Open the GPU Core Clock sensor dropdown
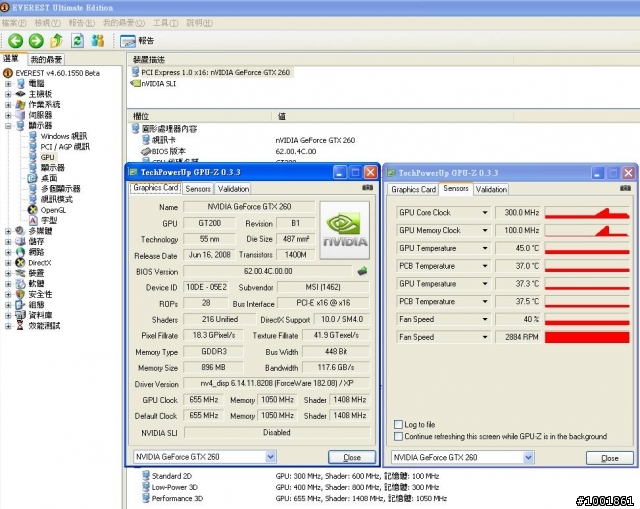640x509 pixels. (x=484, y=213)
